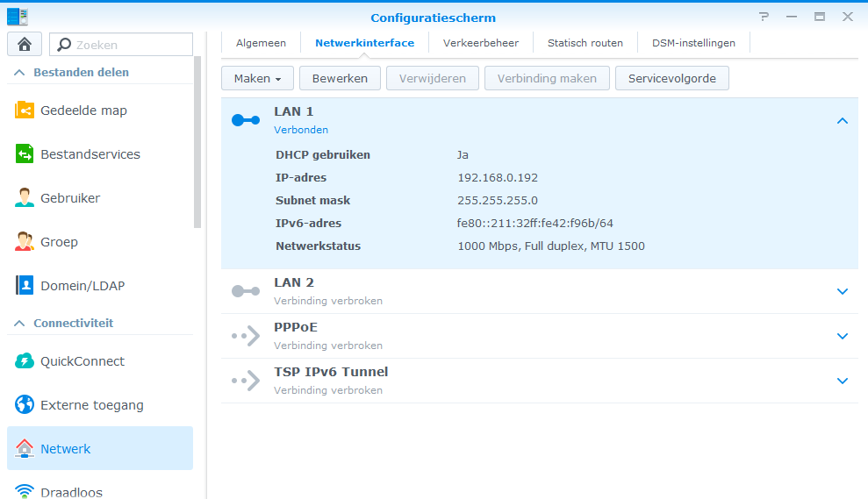Expand the PPPoE interface row
868x499 pixels.
(842, 336)
